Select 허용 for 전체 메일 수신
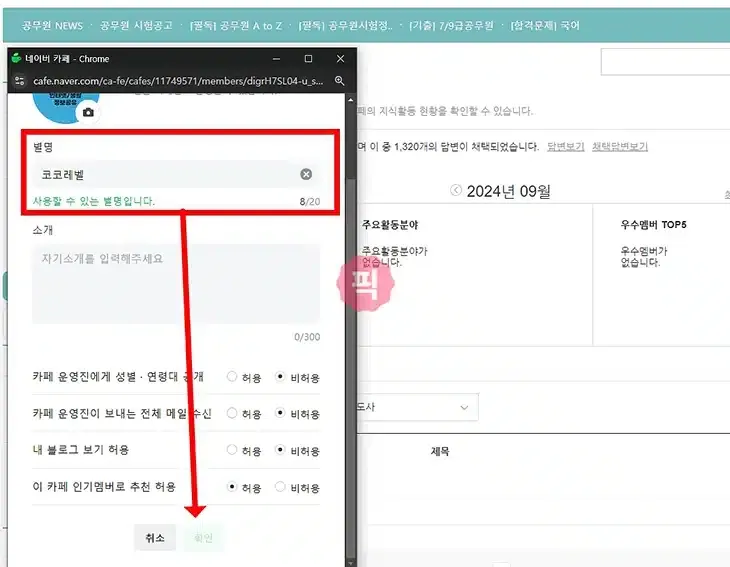Screen dimensions: 730x567 coord(232,413)
